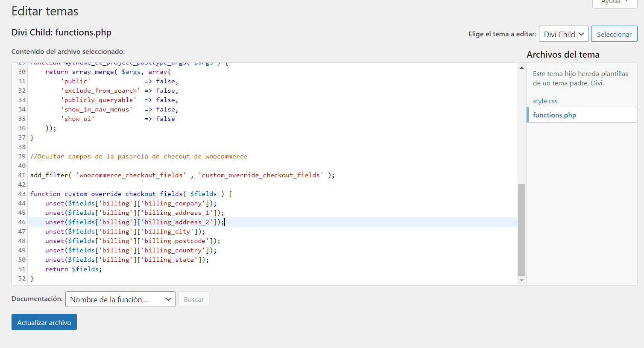
Task: Click the Ocultar campos comment line
Action: coord(139,156)
